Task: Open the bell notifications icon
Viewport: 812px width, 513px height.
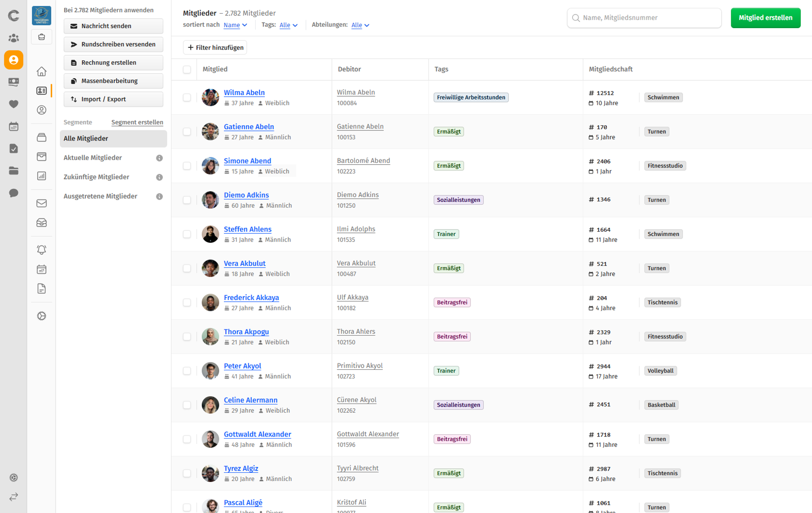Action: [x=41, y=250]
